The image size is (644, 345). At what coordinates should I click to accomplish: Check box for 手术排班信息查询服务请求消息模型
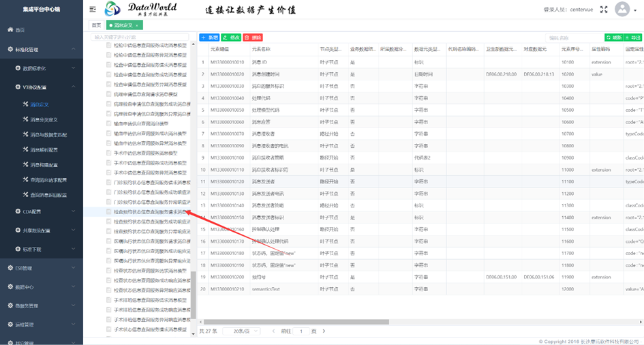tap(109, 300)
